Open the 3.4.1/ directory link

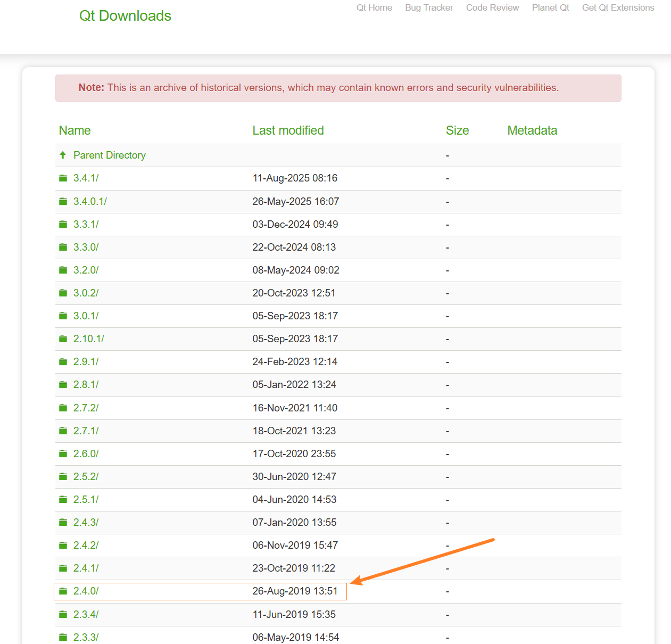tap(86, 178)
